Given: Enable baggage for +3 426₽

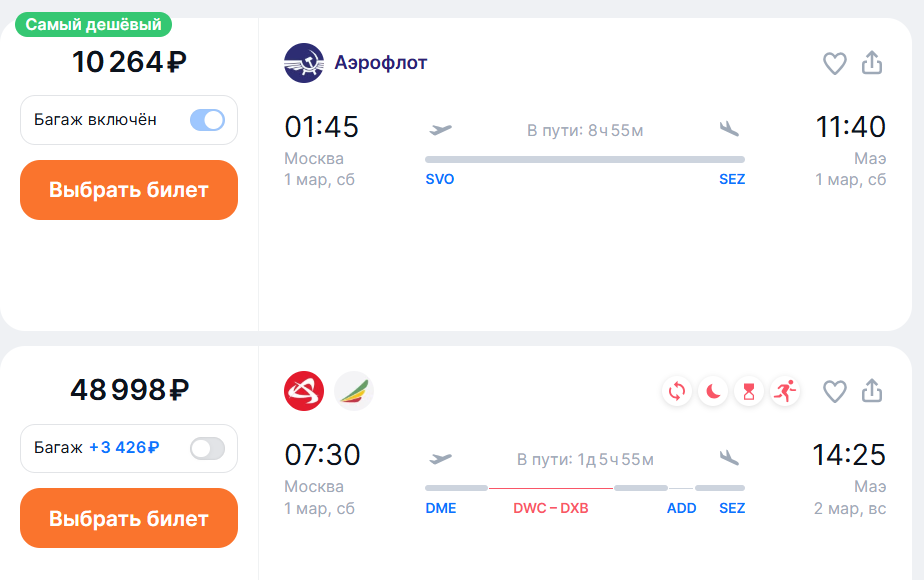Looking at the screenshot, I should coord(207,448).
